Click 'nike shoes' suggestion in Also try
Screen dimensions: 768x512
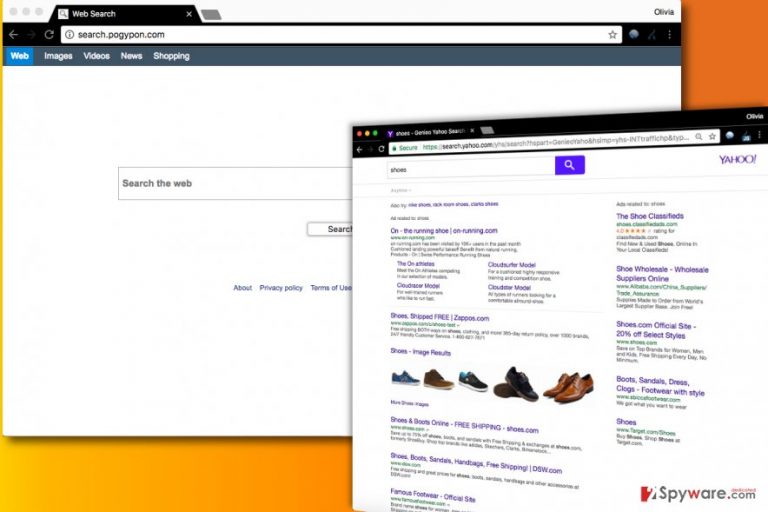tap(419, 205)
